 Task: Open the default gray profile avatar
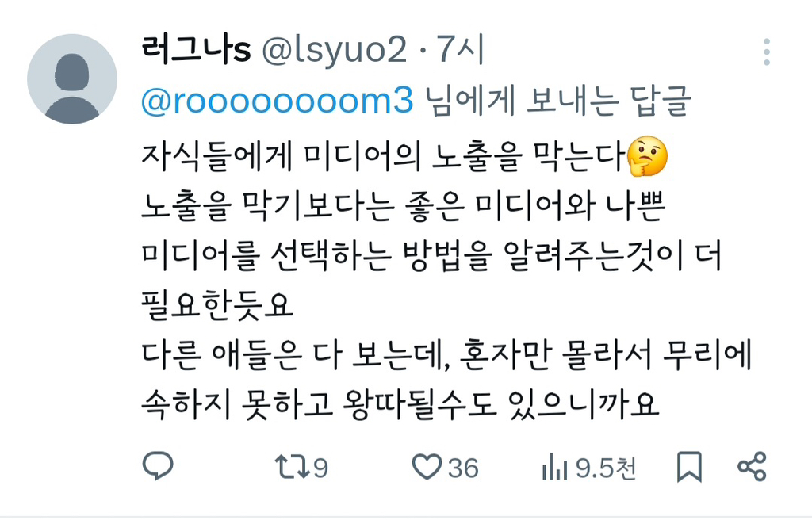(72, 78)
